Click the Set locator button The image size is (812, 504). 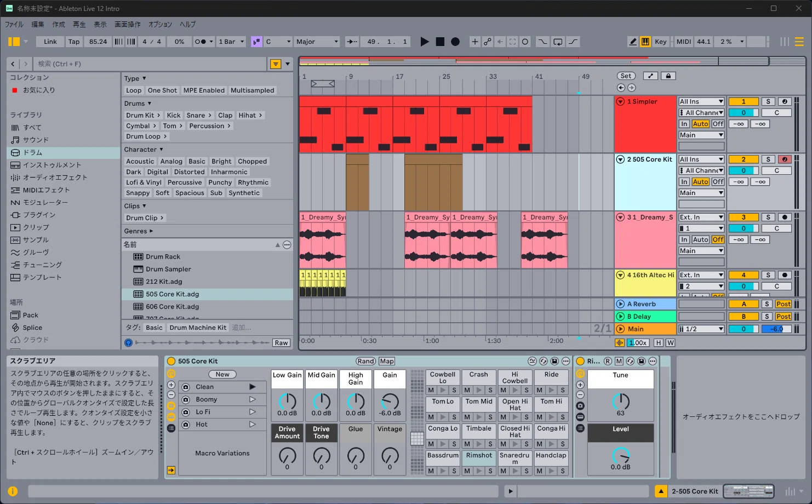(626, 76)
